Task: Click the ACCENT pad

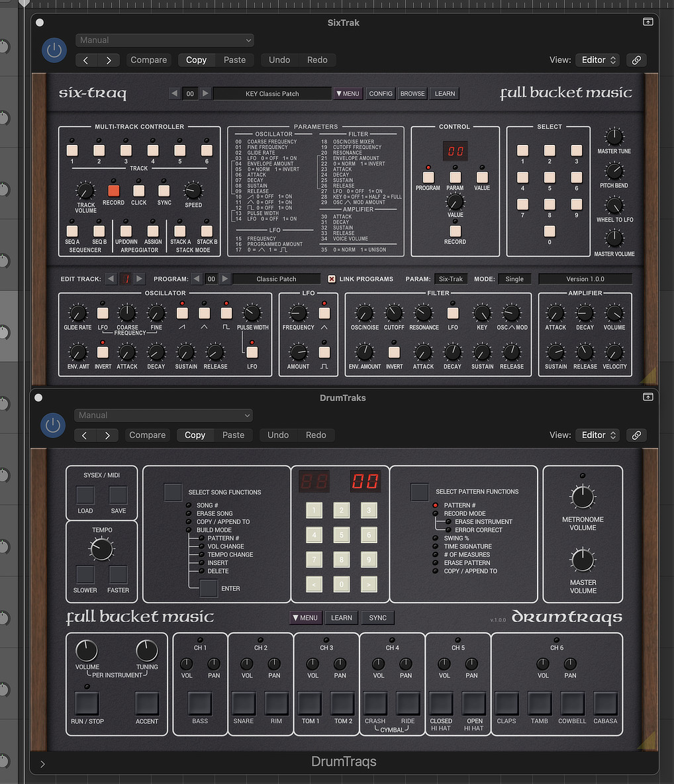Action: coord(146,703)
